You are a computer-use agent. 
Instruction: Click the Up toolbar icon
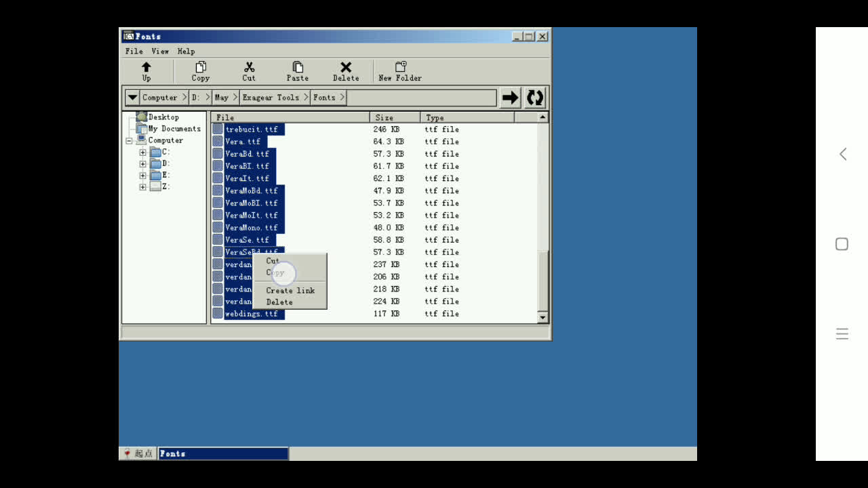click(146, 68)
